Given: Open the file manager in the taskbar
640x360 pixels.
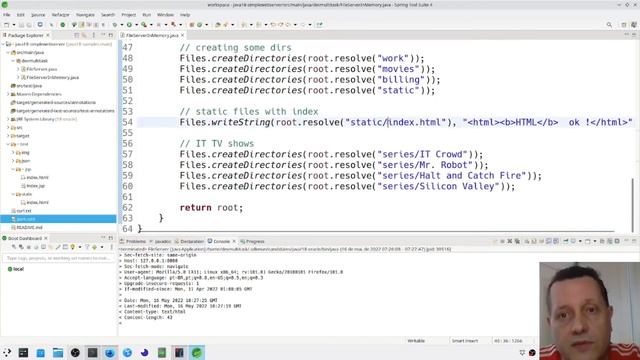Looking at the screenshot, I should (58, 353).
